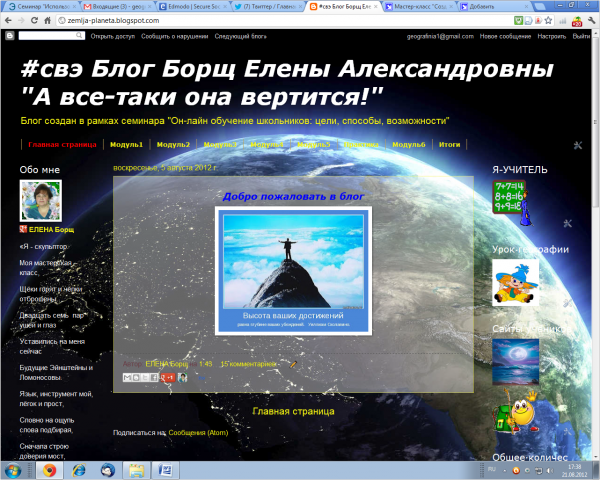Open the wrench edit icon beside the menu bar
This screenshot has height=480, width=600.
[578, 145]
